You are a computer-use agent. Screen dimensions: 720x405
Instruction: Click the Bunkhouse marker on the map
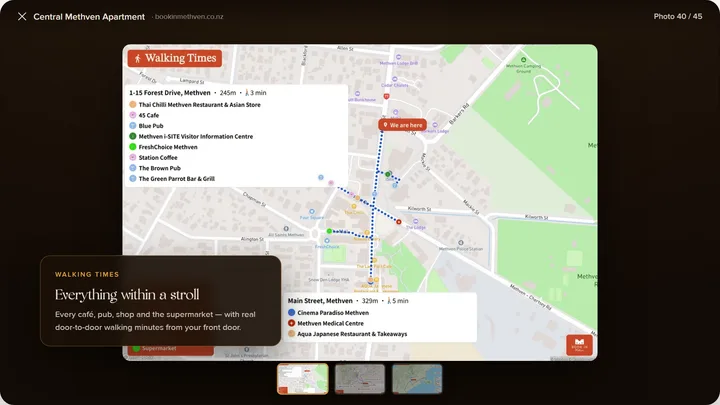click(357, 94)
